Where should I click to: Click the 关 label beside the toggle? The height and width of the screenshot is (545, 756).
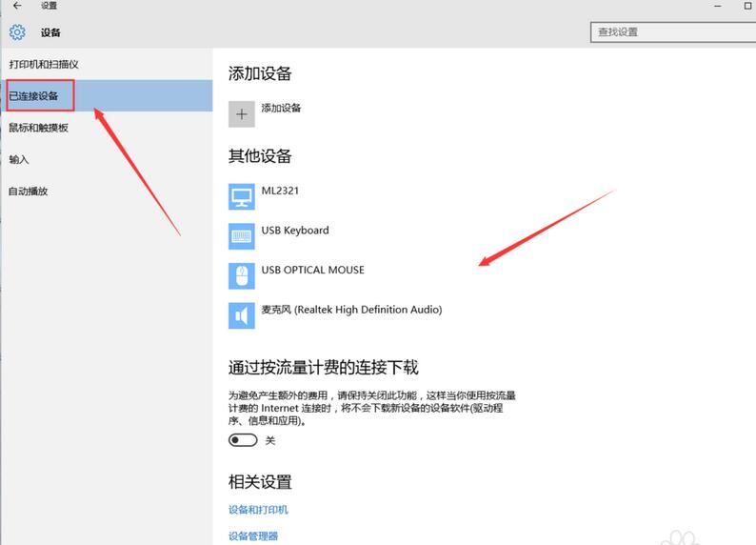(x=270, y=440)
